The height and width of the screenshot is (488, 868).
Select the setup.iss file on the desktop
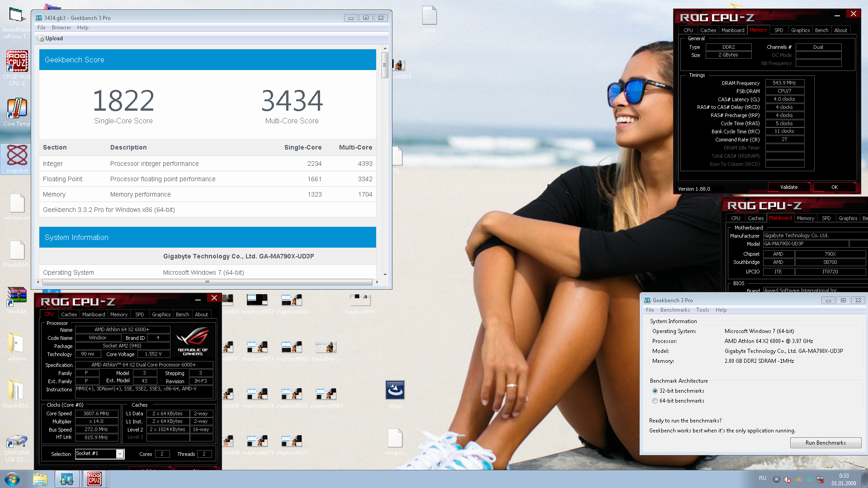click(395, 442)
